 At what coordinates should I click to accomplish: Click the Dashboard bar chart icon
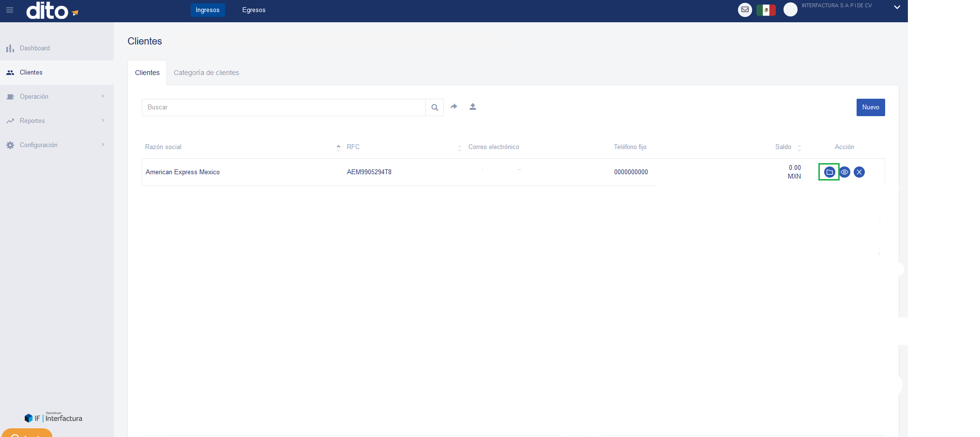[x=10, y=48]
